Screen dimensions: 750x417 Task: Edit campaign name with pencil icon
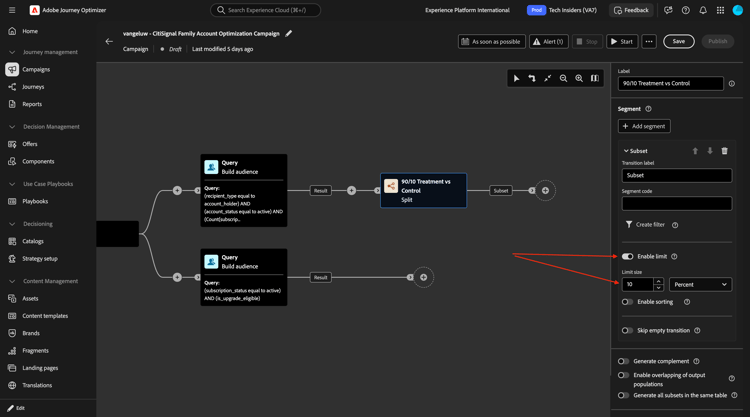tap(288, 33)
